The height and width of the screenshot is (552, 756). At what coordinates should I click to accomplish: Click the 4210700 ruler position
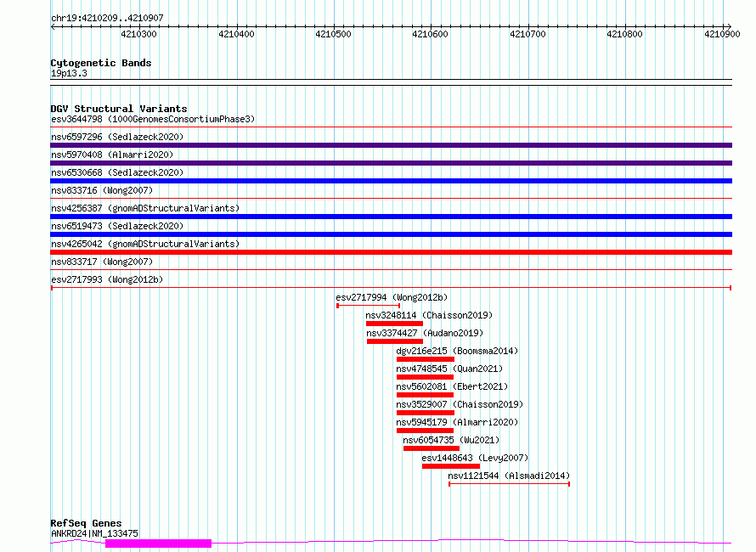(528, 34)
